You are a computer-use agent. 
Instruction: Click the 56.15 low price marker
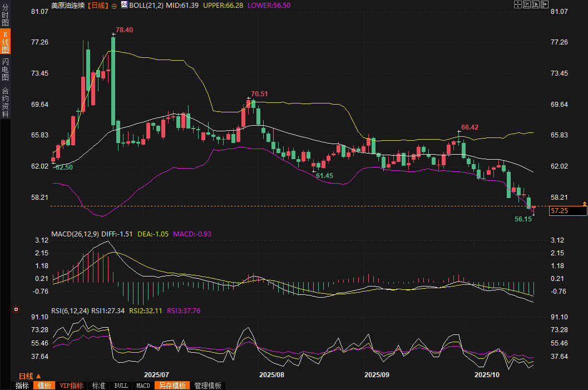point(523,219)
